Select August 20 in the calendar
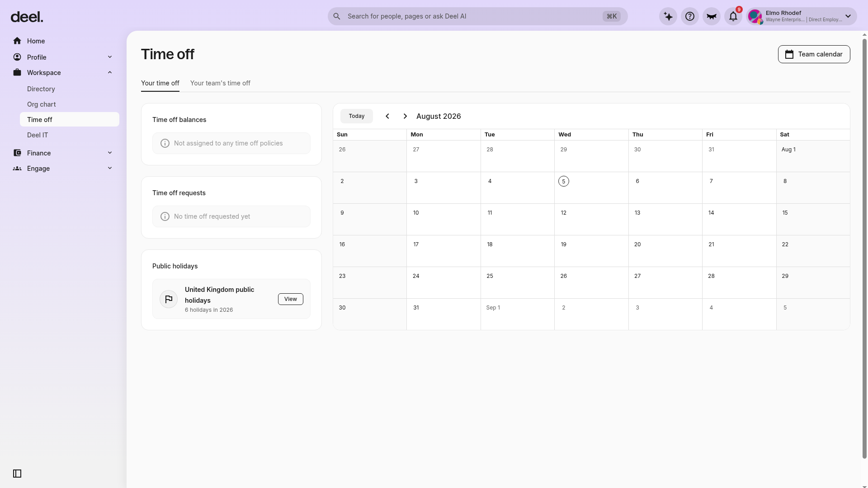868x488 pixels. click(637, 244)
